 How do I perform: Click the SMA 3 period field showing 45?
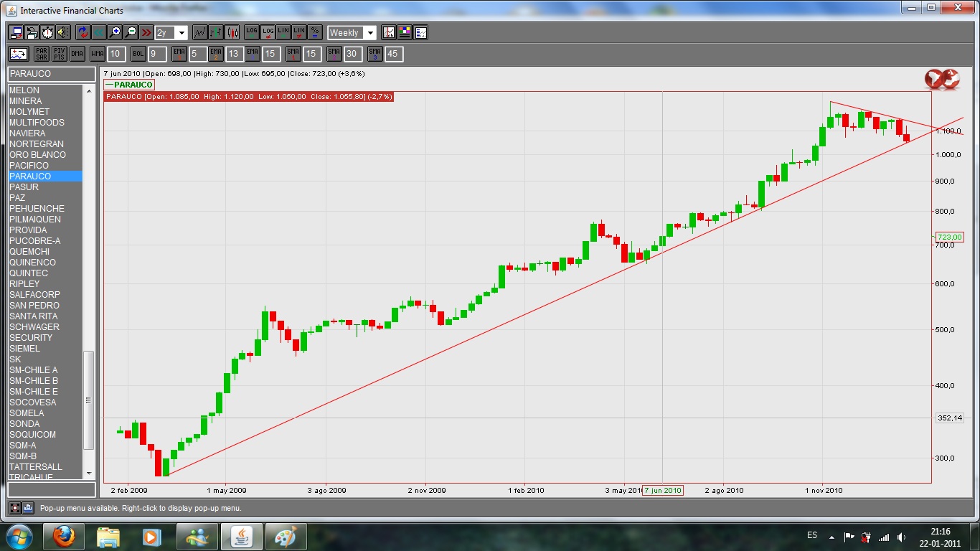[x=393, y=54]
